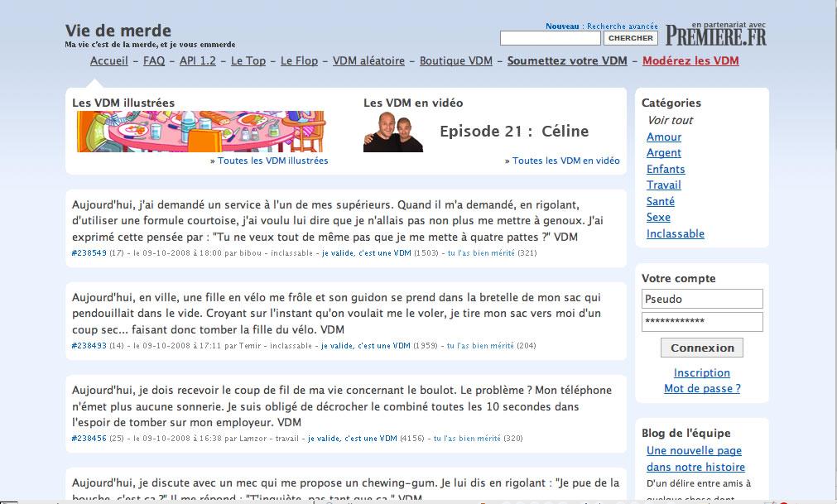
Task: Click the Nouveau label near search
Action: (562, 26)
